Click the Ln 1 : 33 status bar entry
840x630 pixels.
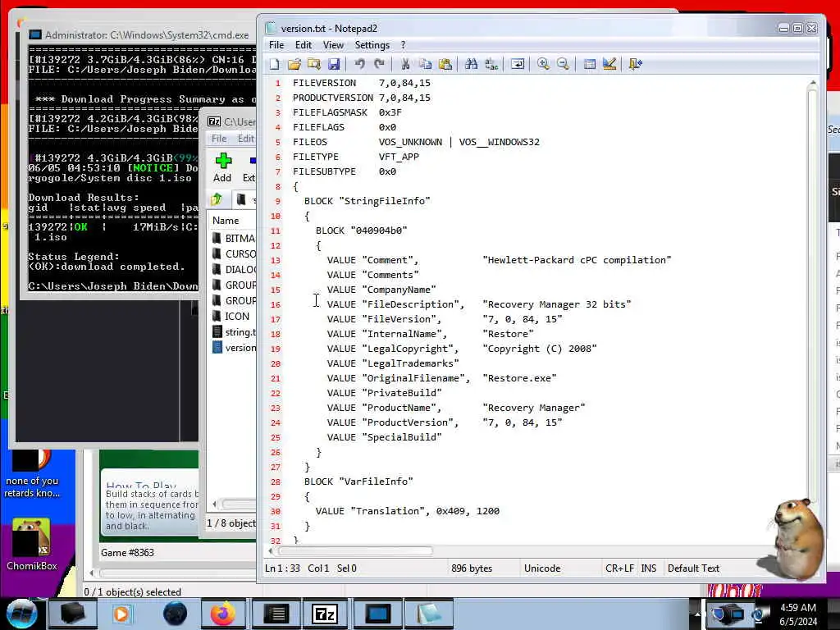(282, 568)
